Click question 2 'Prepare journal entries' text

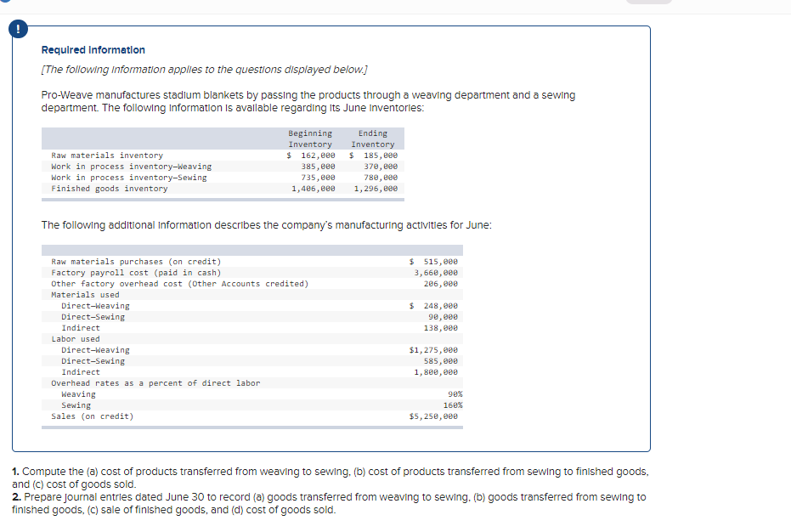(329, 503)
